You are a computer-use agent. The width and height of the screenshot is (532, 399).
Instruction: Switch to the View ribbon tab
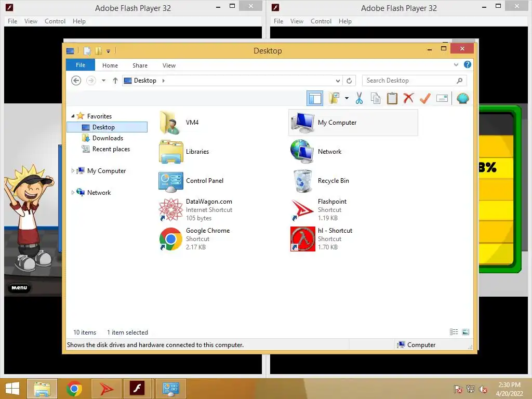click(169, 65)
